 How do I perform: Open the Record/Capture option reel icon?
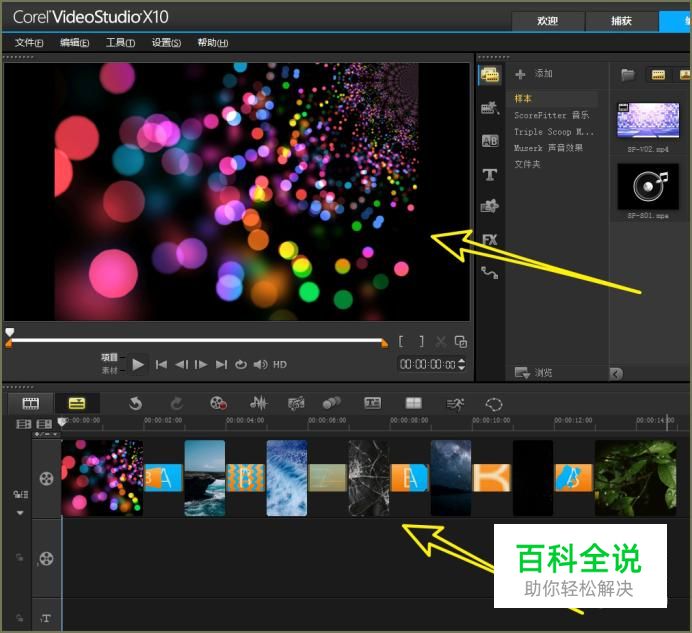point(218,403)
